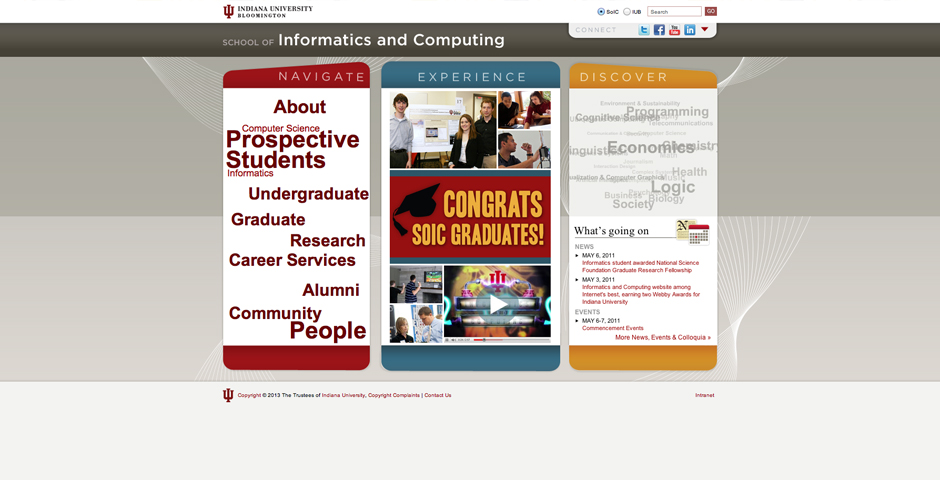Viewport: 940px width, 480px height.
Task: Select Telecommunications in Discover tag cloud
Action: (x=680, y=123)
